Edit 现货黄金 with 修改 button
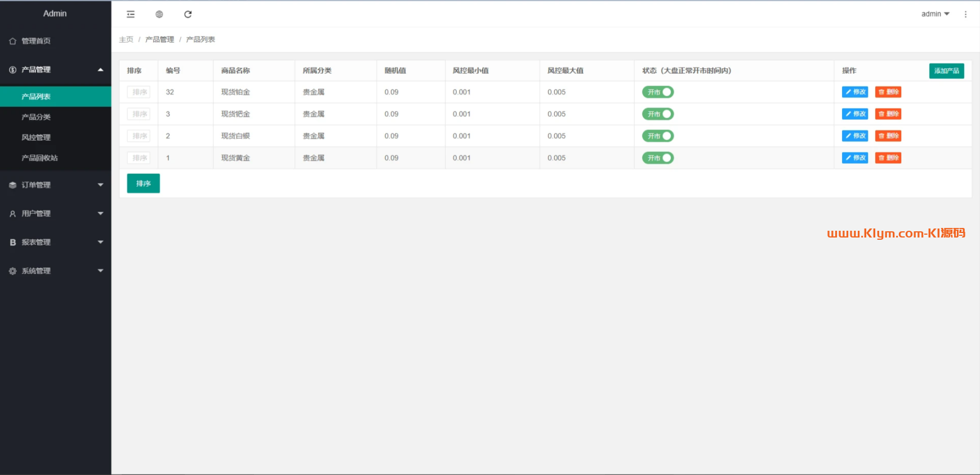 (855, 158)
